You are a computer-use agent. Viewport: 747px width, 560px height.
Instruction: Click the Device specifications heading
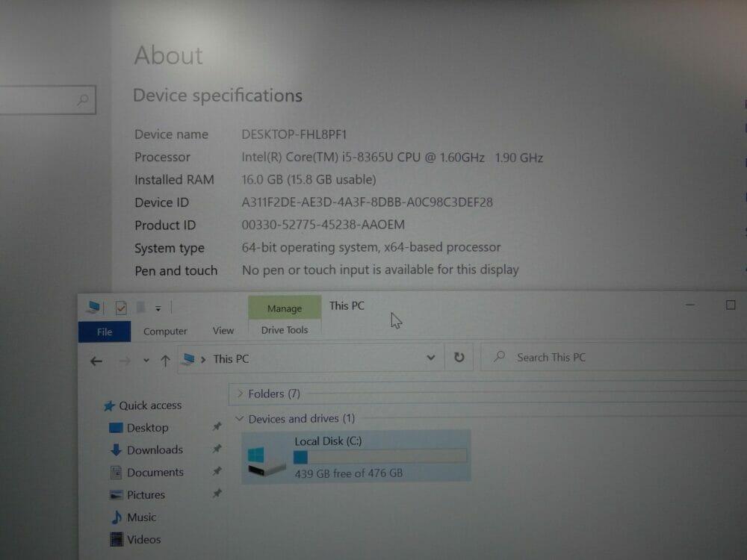[217, 96]
